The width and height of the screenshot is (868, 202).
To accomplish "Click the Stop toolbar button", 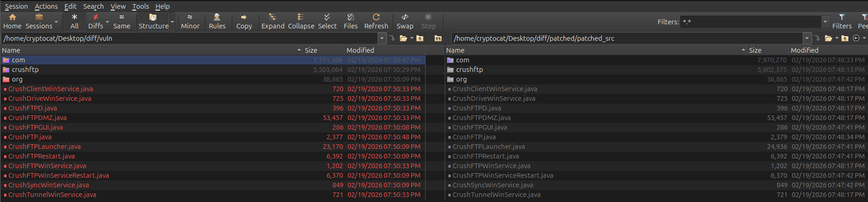I will point(428,22).
